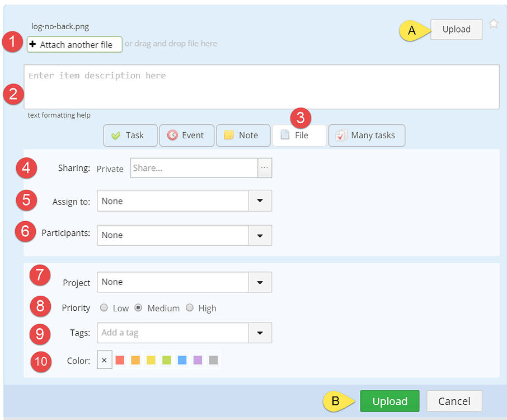The height and width of the screenshot is (420, 507).
Task: Pick the red color swatch
Action: [120, 360]
